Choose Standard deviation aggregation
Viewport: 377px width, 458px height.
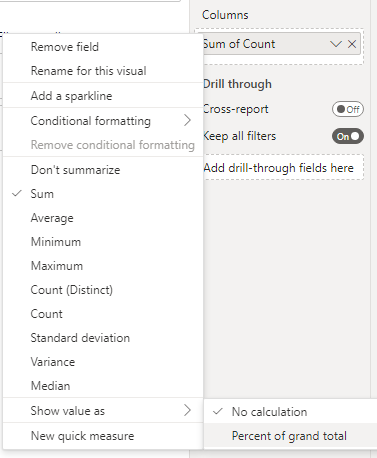click(103, 338)
